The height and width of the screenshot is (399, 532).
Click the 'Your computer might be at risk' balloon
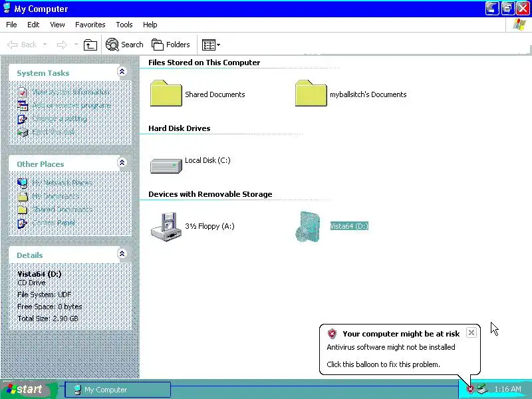pyautogui.click(x=400, y=350)
